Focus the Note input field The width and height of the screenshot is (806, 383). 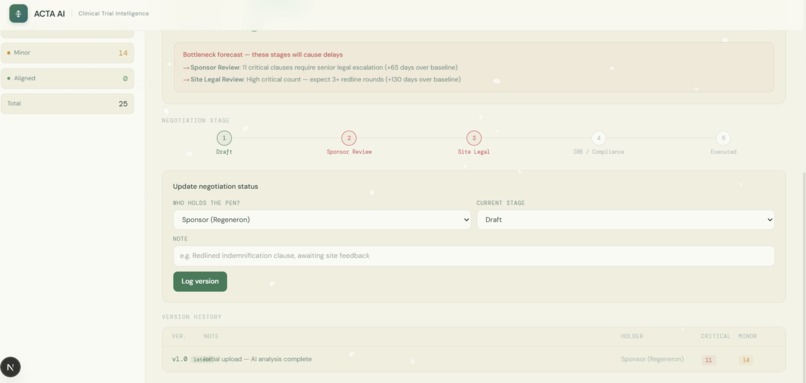[x=473, y=256]
